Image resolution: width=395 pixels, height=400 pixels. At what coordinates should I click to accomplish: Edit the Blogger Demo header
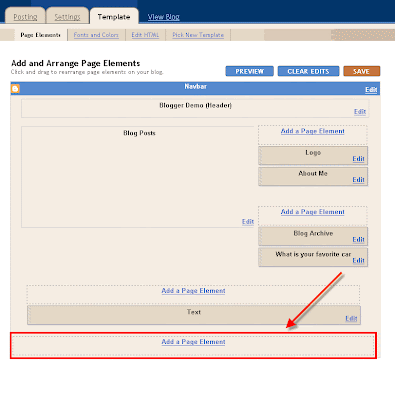point(360,112)
